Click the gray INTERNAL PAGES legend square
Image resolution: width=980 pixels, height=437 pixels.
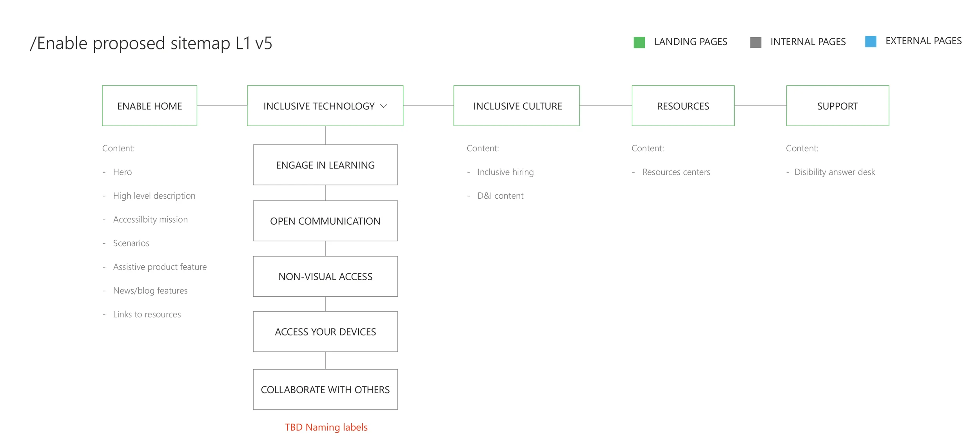click(x=756, y=41)
